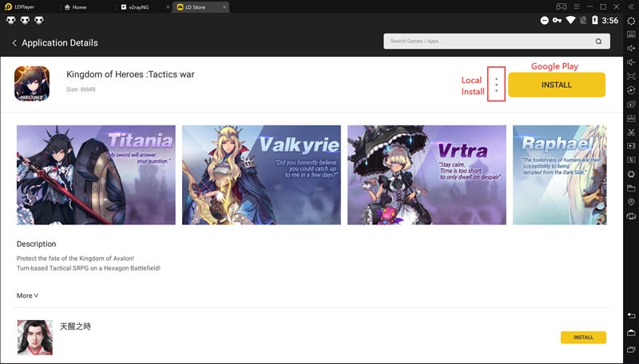Open LDPlayer settings gear in sidebar

point(631,20)
